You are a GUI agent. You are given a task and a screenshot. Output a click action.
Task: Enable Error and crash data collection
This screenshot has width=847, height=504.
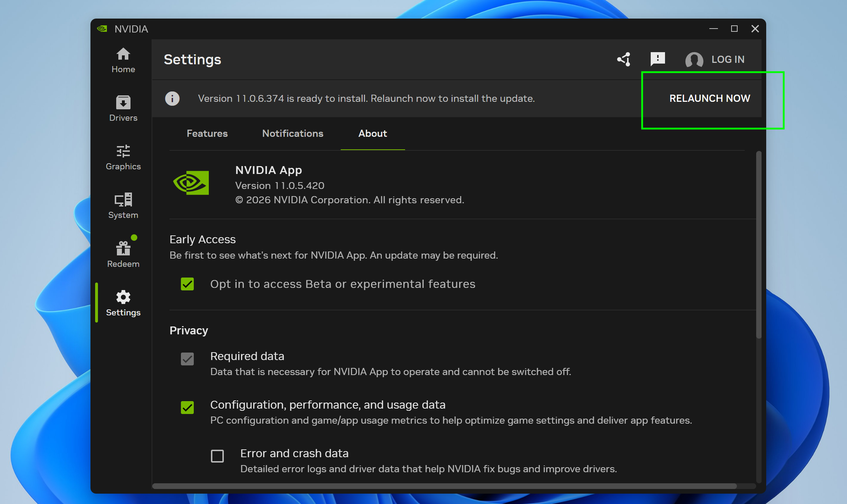(x=217, y=456)
